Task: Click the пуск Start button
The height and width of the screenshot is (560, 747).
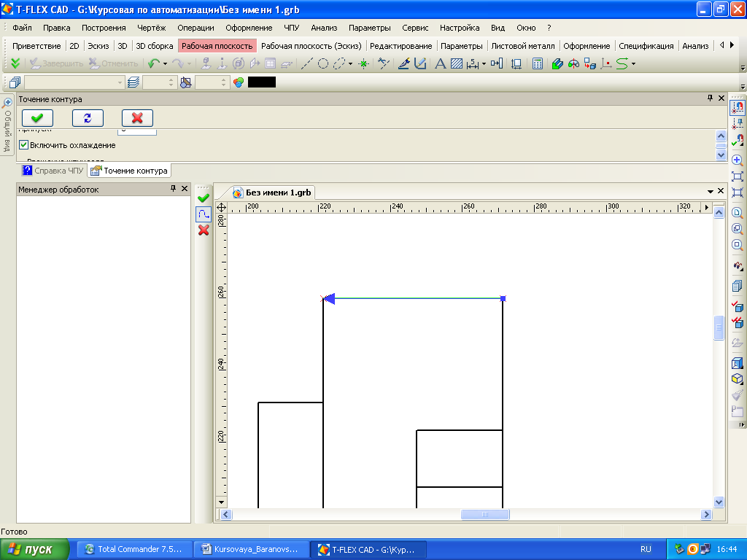Action: (x=34, y=549)
